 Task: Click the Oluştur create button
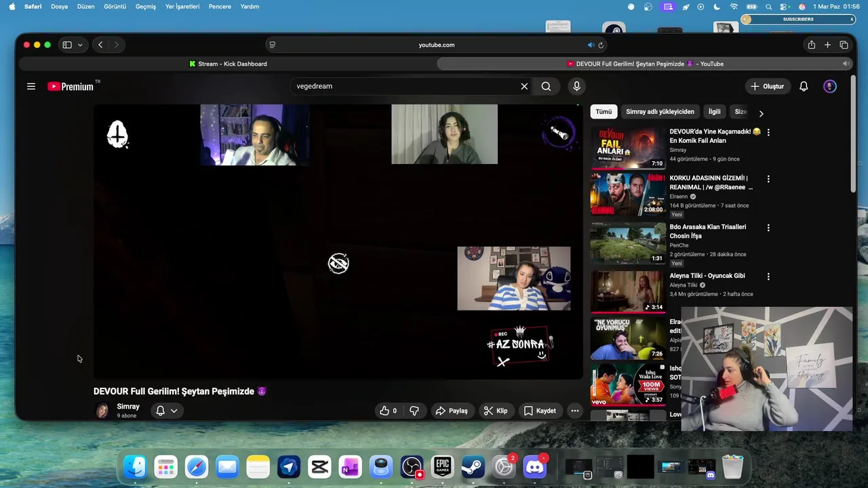coord(767,86)
